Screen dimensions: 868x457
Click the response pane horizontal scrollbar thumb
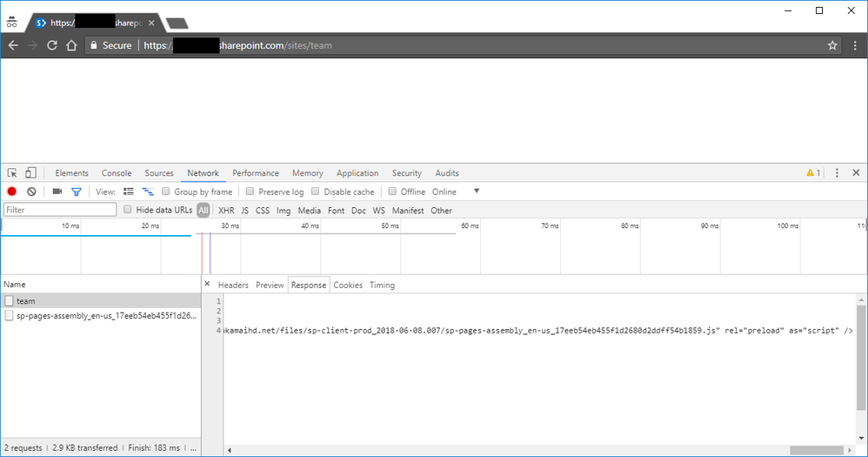point(817,450)
